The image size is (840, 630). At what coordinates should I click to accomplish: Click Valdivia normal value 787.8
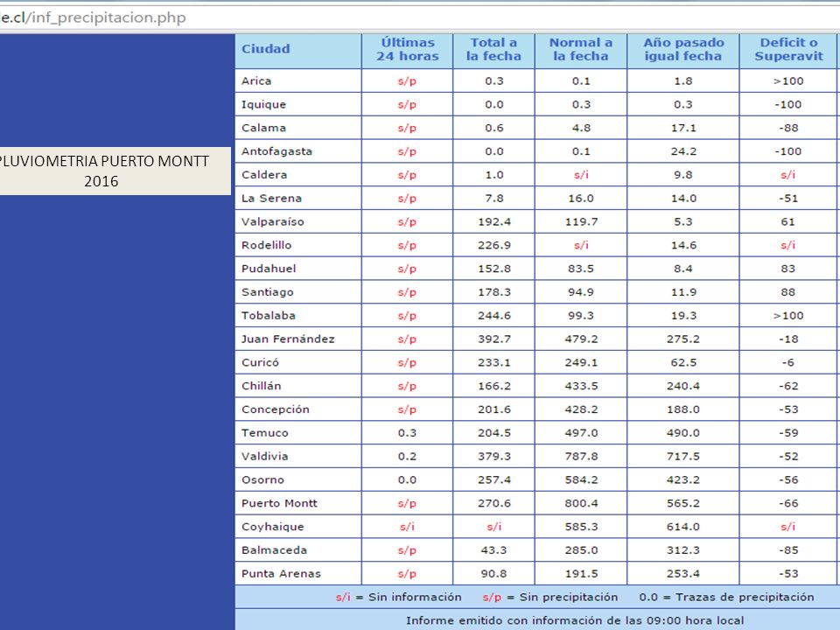[x=581, y=457]
